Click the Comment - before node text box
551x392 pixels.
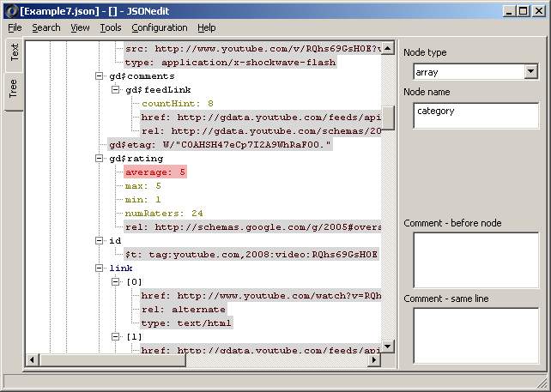[475, 259]
